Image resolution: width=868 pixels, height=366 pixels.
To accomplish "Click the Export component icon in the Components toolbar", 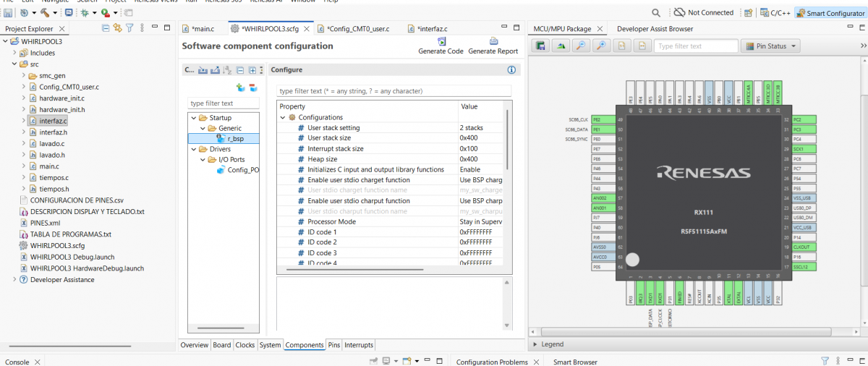I will click(216, 70).
